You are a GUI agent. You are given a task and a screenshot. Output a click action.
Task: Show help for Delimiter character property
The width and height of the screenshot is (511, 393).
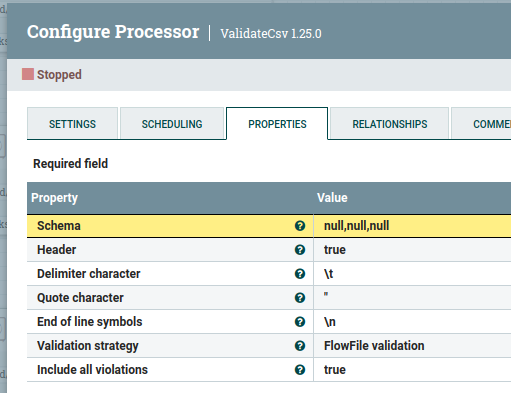[x=300, y=274]
